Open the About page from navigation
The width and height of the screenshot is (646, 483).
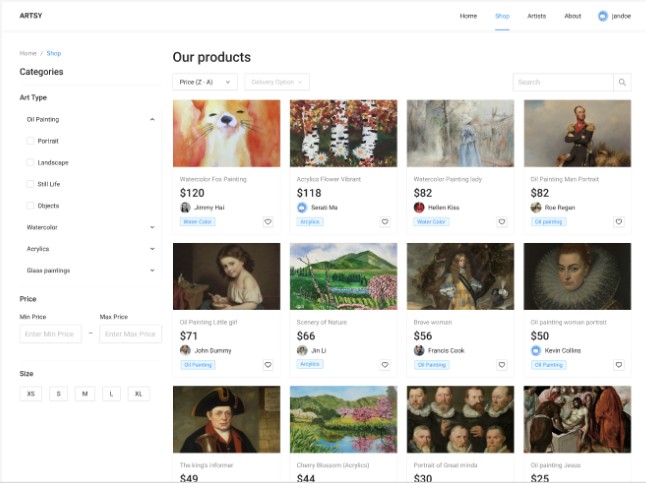coord(572,16)
